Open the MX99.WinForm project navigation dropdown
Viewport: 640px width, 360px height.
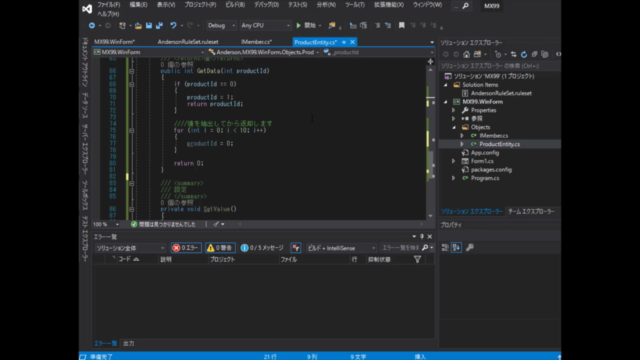pyautogui.click(x=149, y=52)
